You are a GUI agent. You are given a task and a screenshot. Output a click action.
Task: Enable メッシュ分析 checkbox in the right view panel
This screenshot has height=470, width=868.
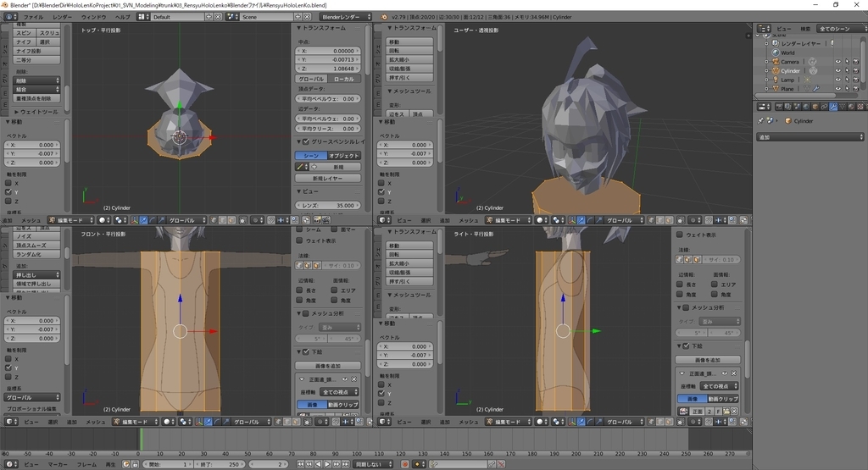coord(686,307)
